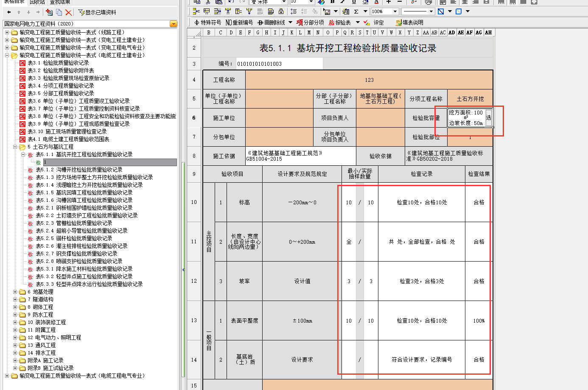
Task: Click the diagonal border icon
Action: coord(441,11)
